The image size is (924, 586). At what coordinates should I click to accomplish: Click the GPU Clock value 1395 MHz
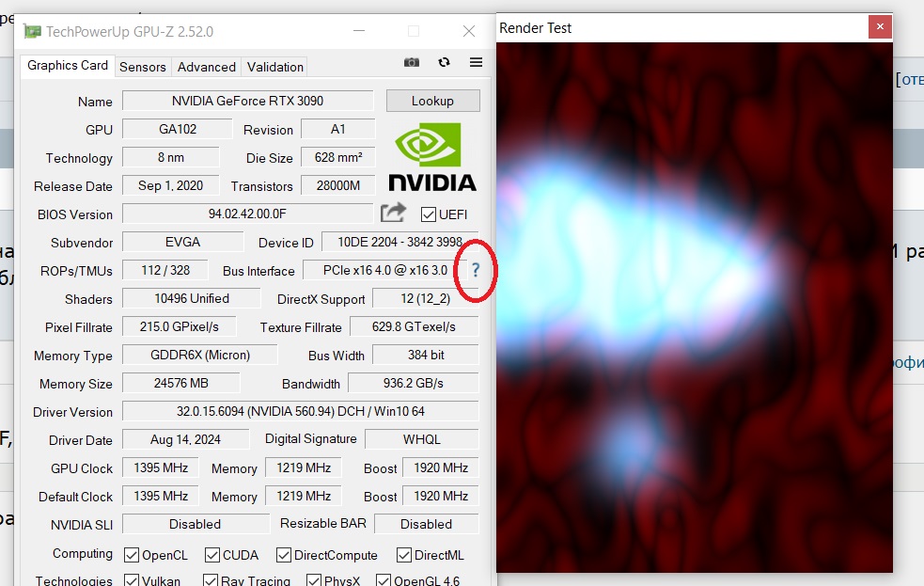coord(161,468)
